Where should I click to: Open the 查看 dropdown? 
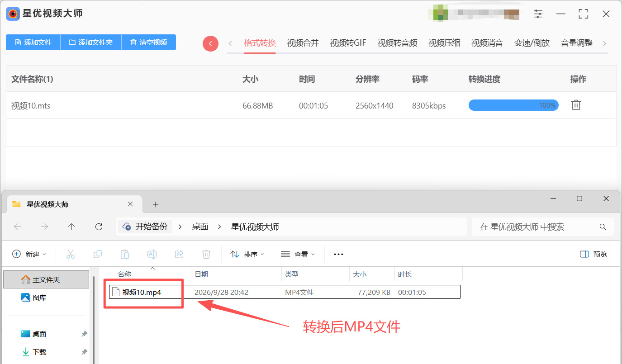pos(298,255)
